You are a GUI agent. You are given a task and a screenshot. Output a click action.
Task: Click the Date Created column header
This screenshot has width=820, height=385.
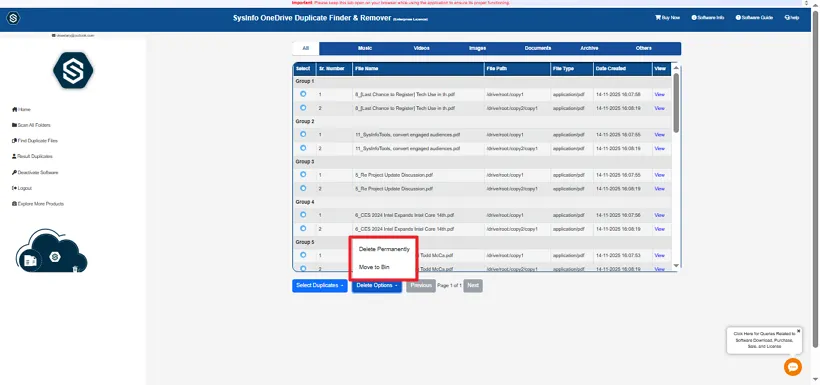click(622, 69)
